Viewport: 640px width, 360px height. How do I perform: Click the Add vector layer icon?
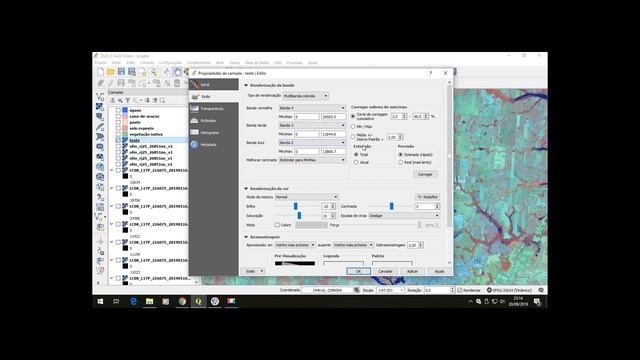click(100, 97)
